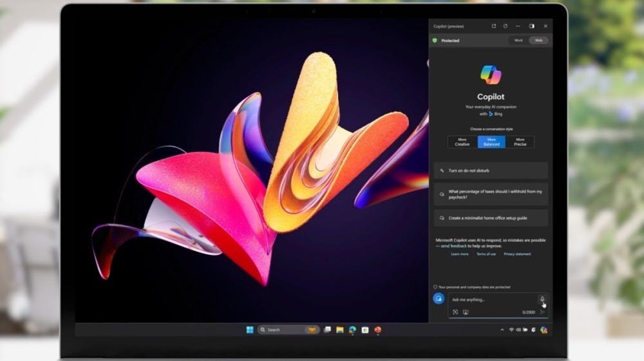Open Microsoft Edge from the taskbar
Image resolution: width=644 pixels, height=361 pixels.
(x=352, y=330)
